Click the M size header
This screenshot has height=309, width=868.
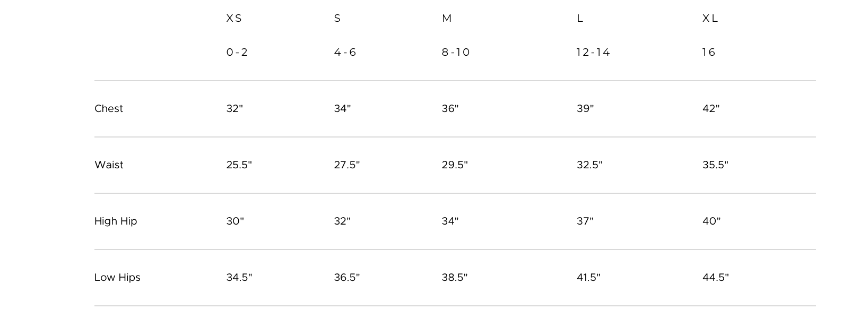click(447, 19)
